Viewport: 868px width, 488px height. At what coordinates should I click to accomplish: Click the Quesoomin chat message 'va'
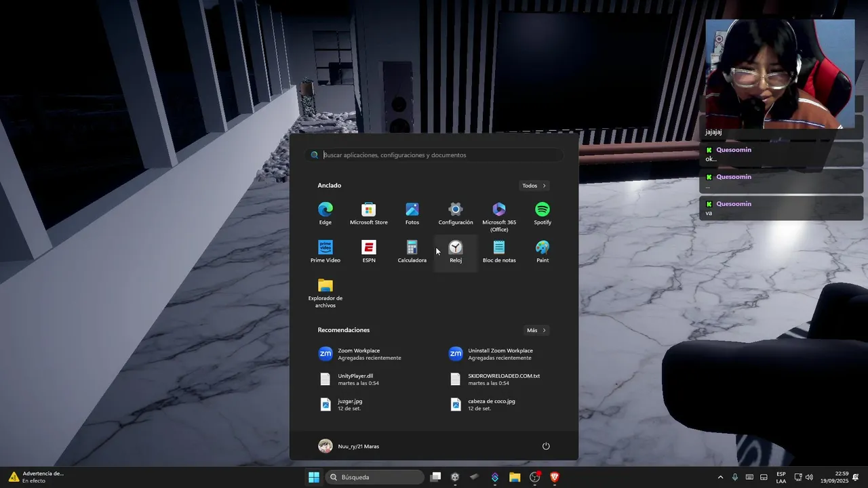point(782,208)
